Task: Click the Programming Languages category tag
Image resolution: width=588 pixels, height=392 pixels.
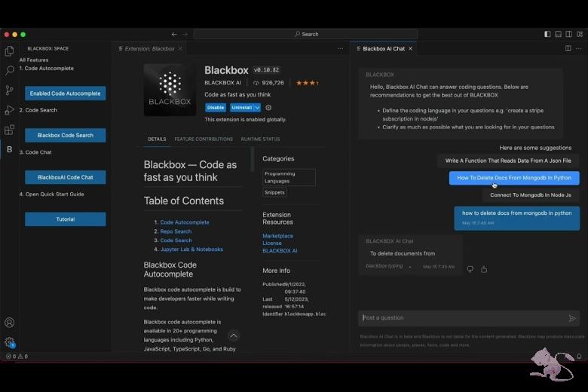Action: 289,177
